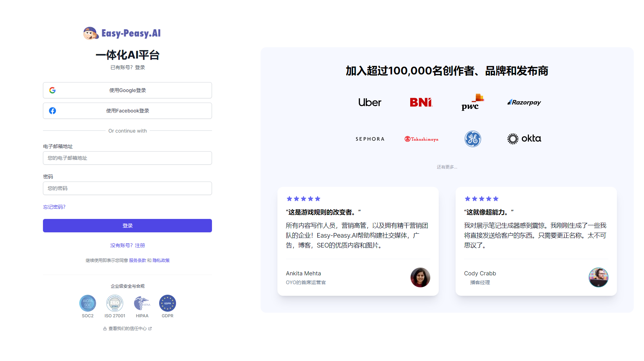Screen dimensions: 644x361
Task: Click the Uber brand logo
Action: click(370, 102)
